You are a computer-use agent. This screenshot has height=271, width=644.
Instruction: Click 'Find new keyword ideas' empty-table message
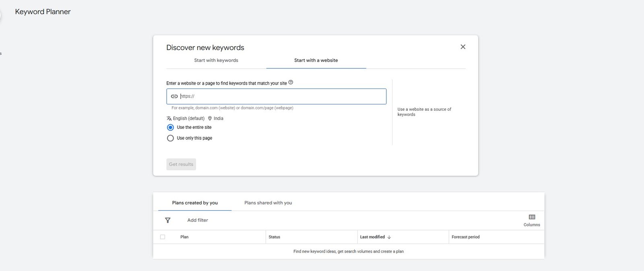[349, 251]
